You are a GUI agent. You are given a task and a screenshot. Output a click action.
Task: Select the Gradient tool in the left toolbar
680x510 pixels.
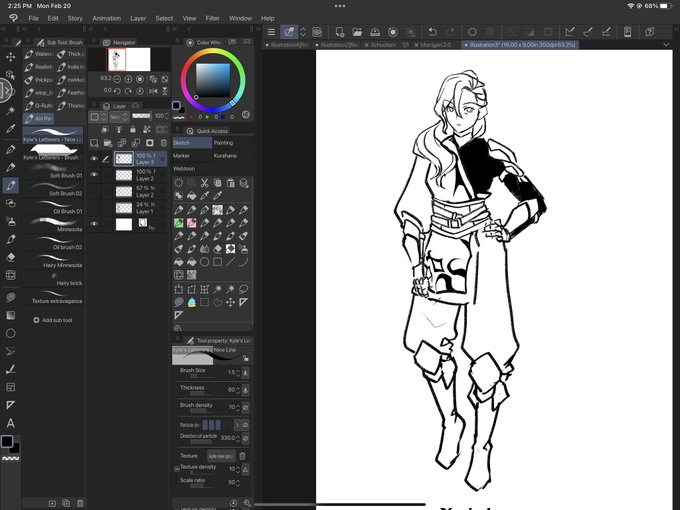[10, 315]
